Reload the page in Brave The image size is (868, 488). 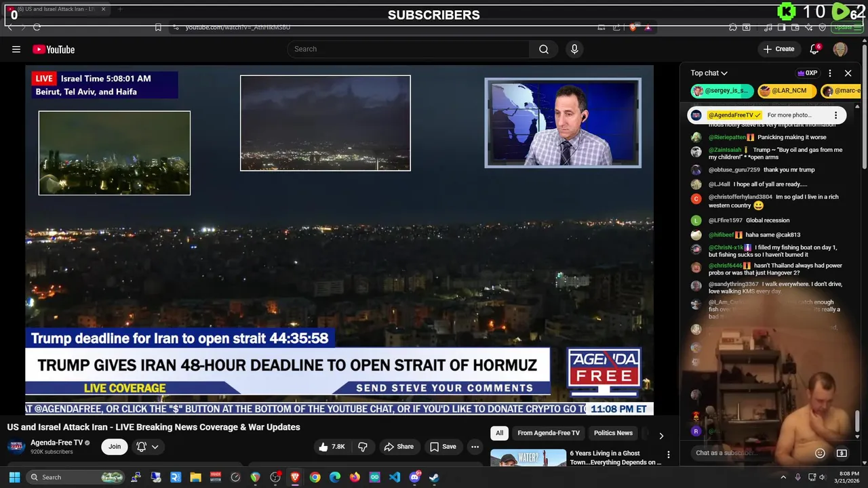coord(37,27)
